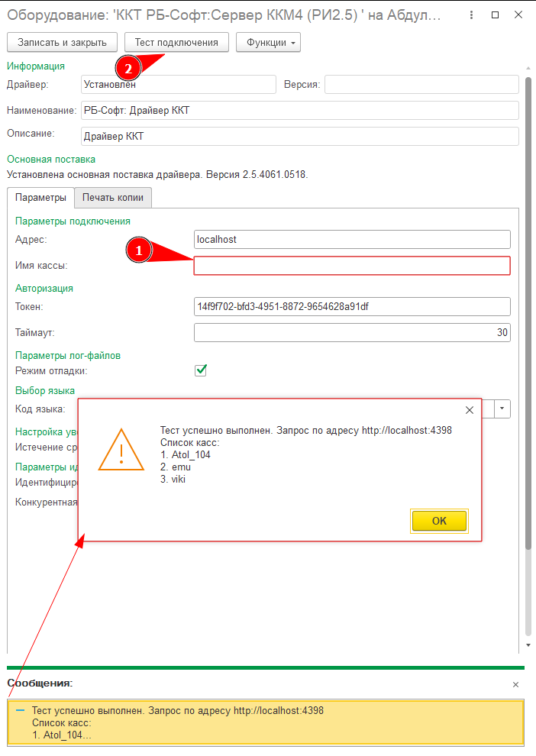Toggle the Режим отладки checkbox

201,370
